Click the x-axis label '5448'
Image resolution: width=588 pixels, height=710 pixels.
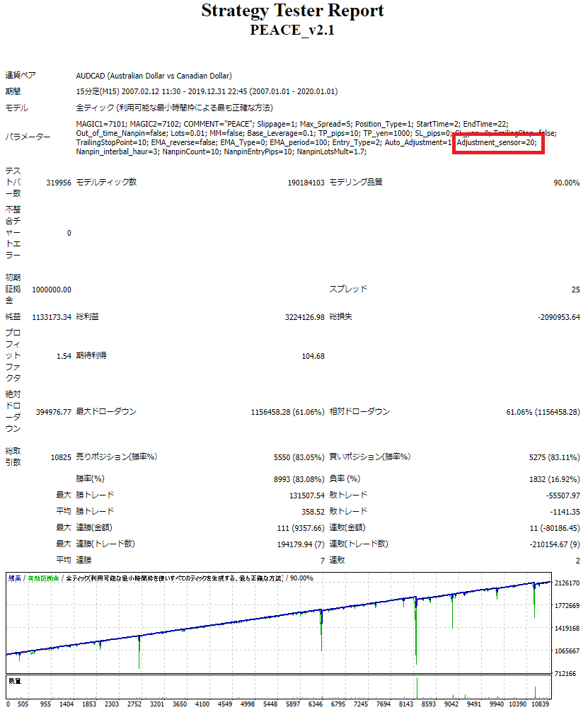coord(270,704)
